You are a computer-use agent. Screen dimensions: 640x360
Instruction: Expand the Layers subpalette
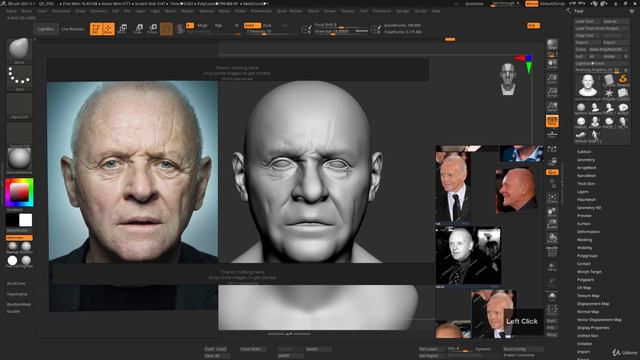583,192
